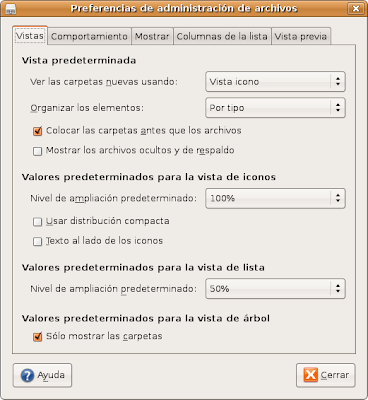
Task: Enable 'Mostrar los archivos ocultos y de respaldo'
Action: coord(37,151)
